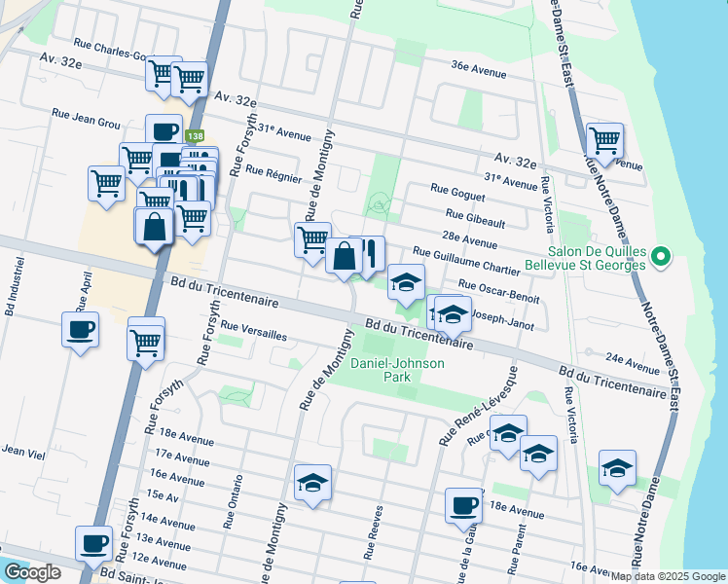Click the school marker on lower Rue de Montigny
Viewport: 728px width, 584px height.
312,484
